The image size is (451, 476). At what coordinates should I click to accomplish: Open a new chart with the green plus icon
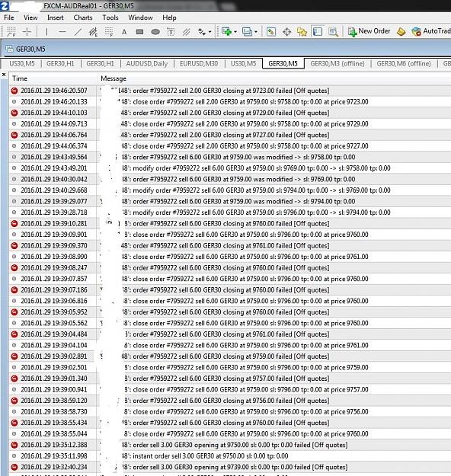click(x=226, y=31)
